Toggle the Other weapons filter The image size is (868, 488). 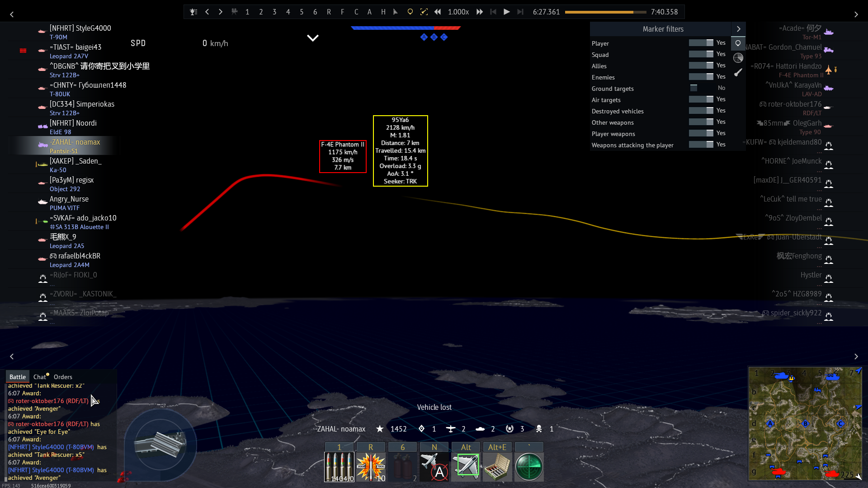[701, 122]
